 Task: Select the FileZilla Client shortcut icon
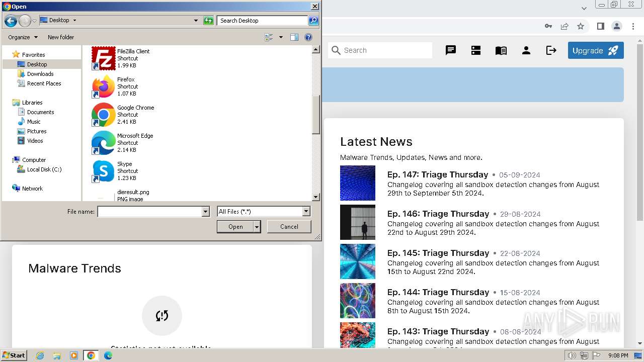pos(104,58)
